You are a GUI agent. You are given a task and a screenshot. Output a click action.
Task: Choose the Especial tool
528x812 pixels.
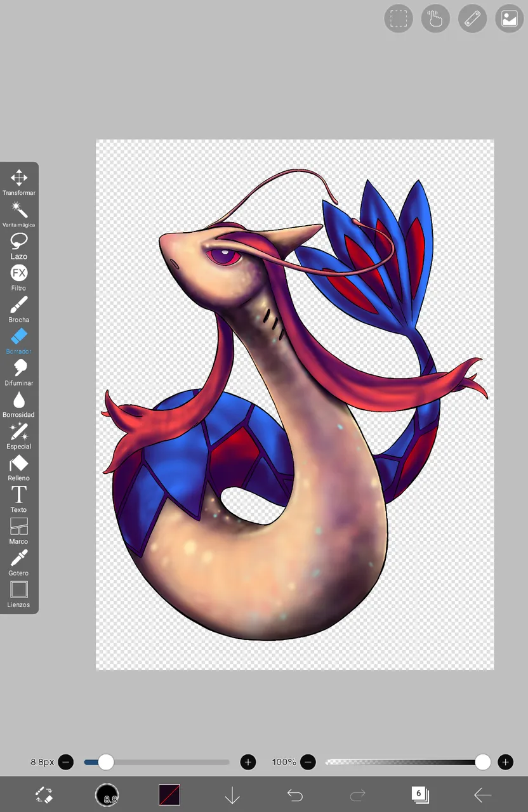(18, 436)
